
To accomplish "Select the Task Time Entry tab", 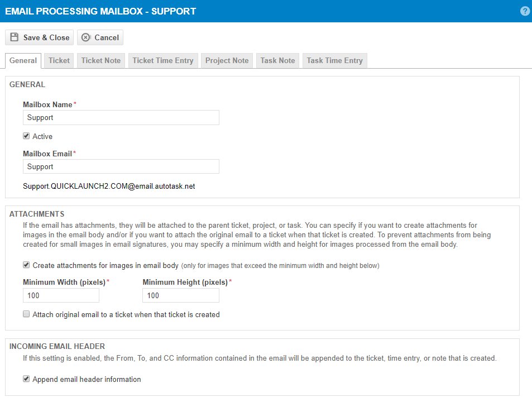I will [334, 60].
